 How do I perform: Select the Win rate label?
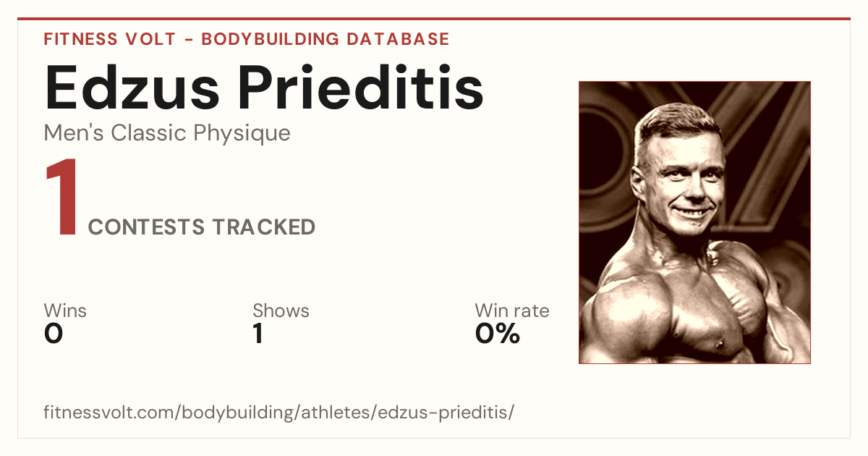coord(512,311)
